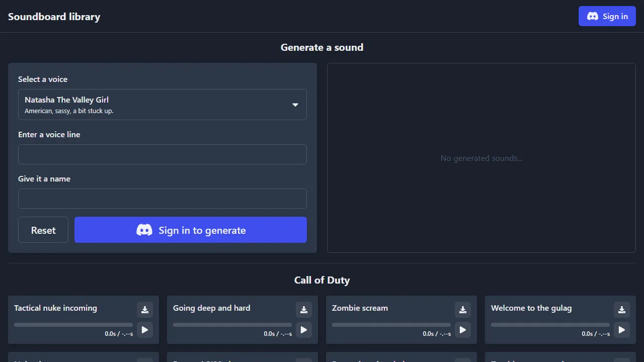The image size is (644, 362).
Task: Open the Soundboard library home
Action: coord(54,16)
